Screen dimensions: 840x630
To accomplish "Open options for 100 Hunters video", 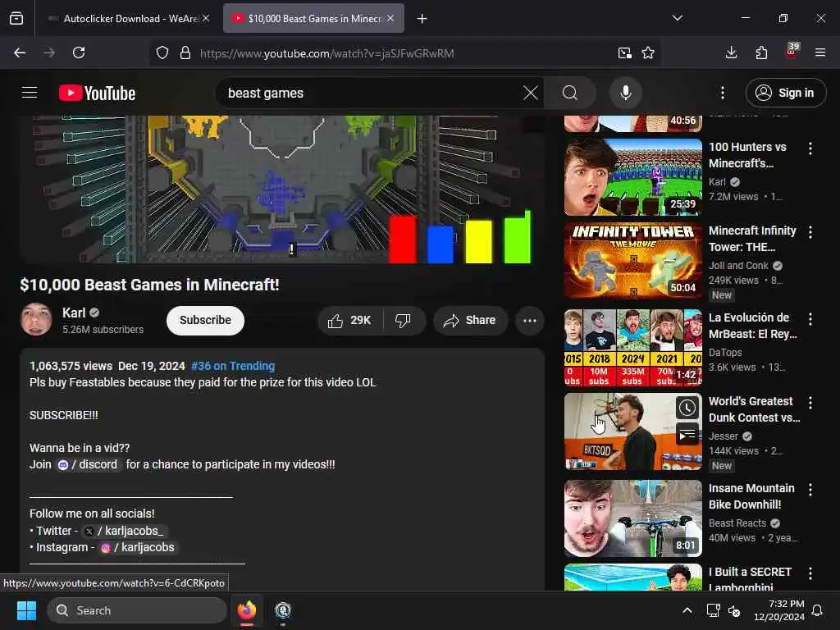I will pyautogui.click(x=810, y=148).
